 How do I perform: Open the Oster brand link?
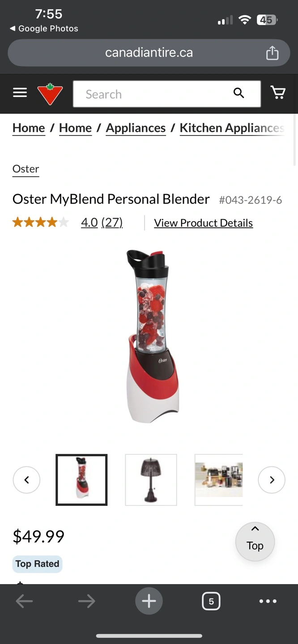[x=26, y=169]
